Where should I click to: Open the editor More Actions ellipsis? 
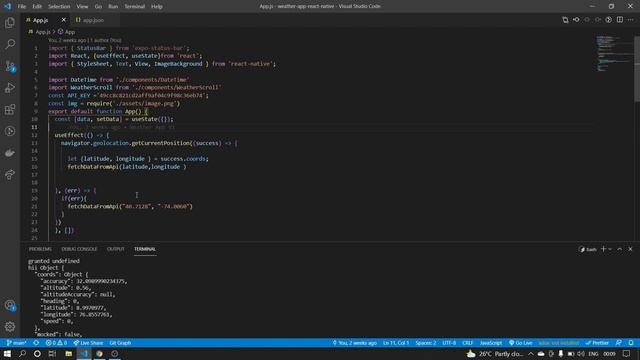tap(631, 20)
